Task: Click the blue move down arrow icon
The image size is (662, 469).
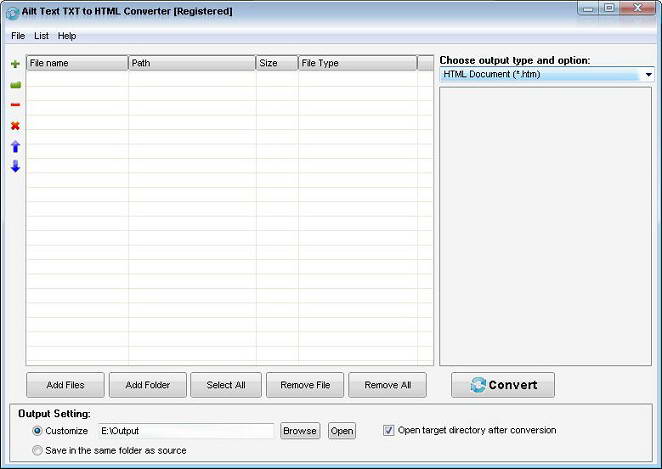Action: pyautogui.click(x=15, y=166)
